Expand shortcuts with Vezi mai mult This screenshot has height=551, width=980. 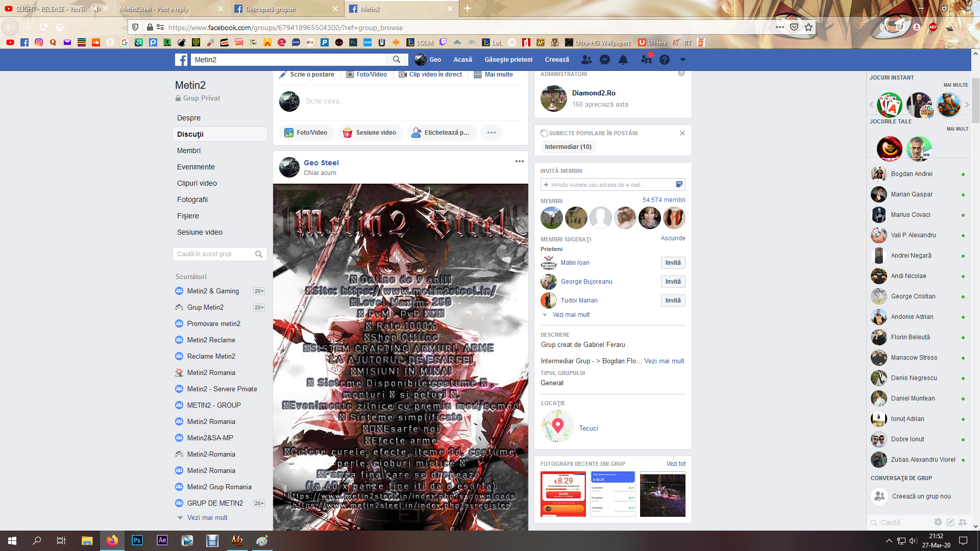click(x=207, y=517)
